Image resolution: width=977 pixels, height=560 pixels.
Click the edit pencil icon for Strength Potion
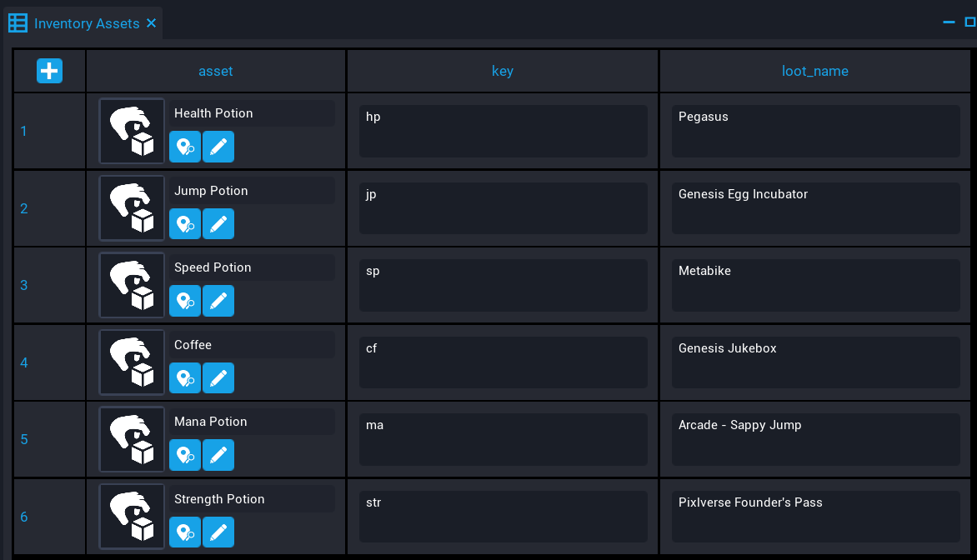coord(218,532)
